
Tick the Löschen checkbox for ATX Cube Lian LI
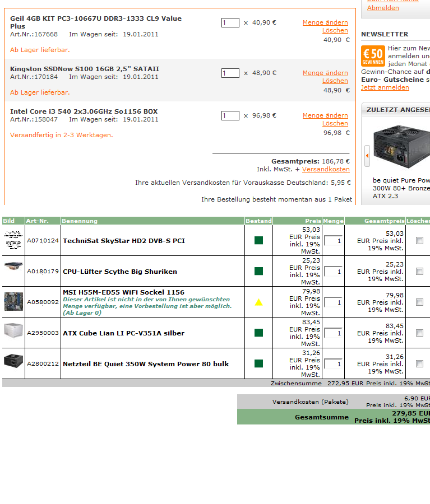pos(419,333)
